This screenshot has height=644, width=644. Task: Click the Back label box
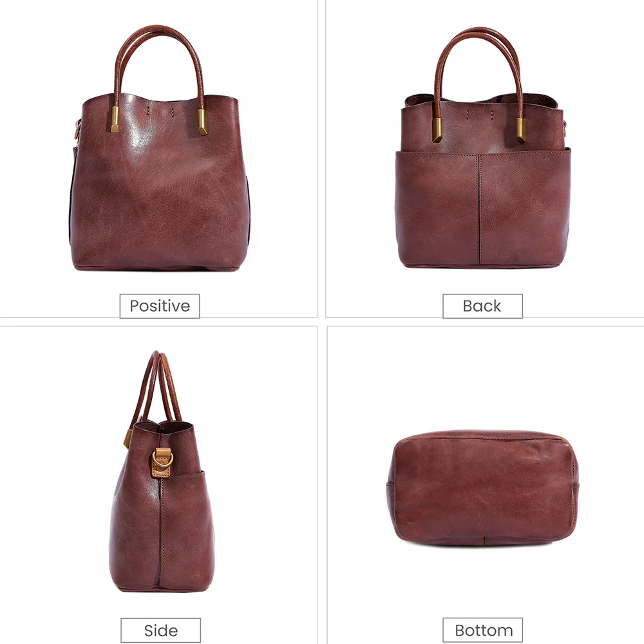482,306
